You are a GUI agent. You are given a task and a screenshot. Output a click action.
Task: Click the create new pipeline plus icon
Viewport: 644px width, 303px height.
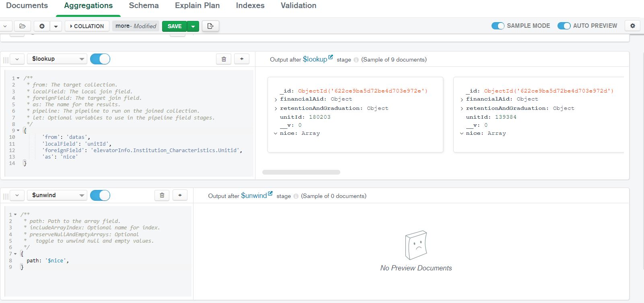pyautogui.click(x=42, y=26)
